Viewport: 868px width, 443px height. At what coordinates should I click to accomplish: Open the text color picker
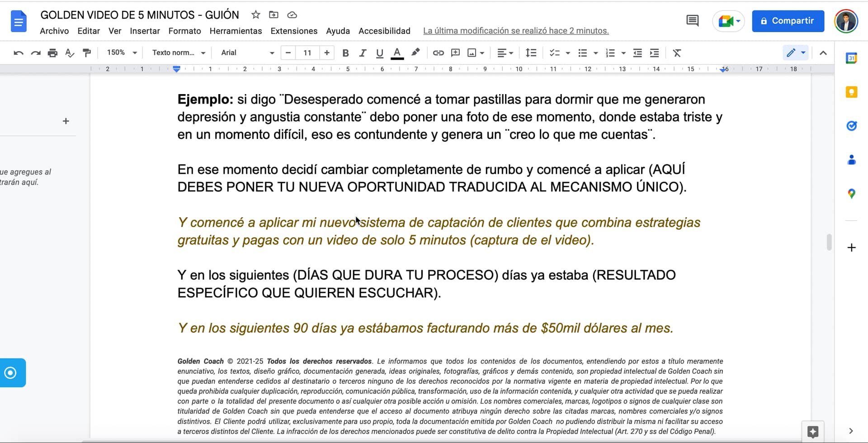[x=397, y=52]
